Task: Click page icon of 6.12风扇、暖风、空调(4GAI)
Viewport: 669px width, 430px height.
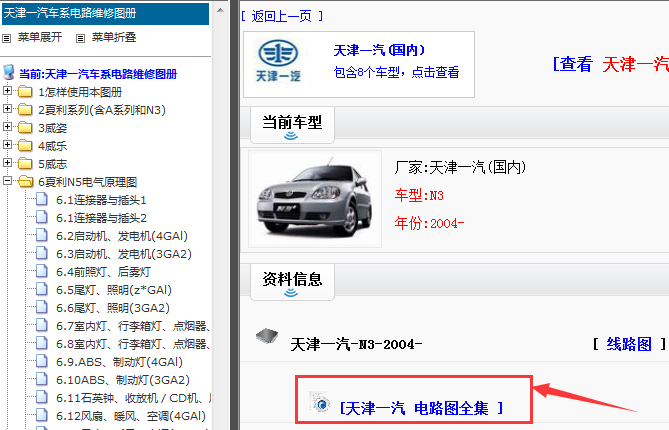Action: (42, 415)
